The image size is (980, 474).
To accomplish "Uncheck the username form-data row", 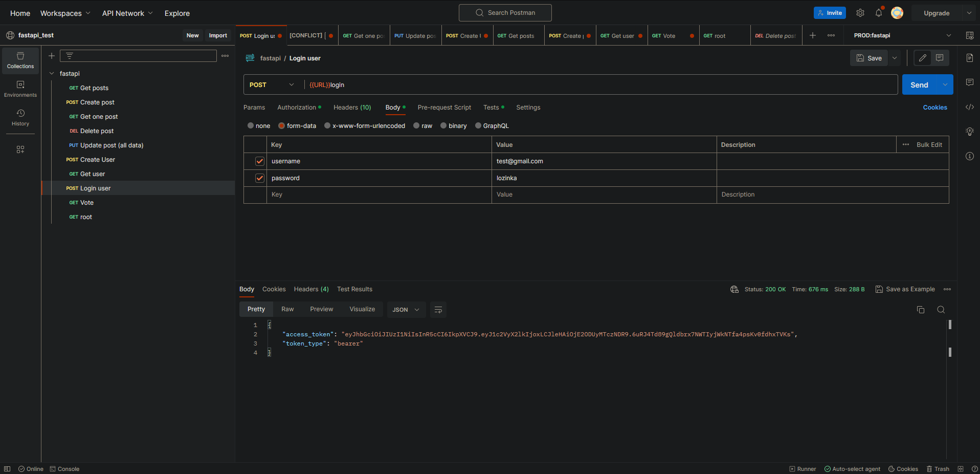I will pos(259,161).
